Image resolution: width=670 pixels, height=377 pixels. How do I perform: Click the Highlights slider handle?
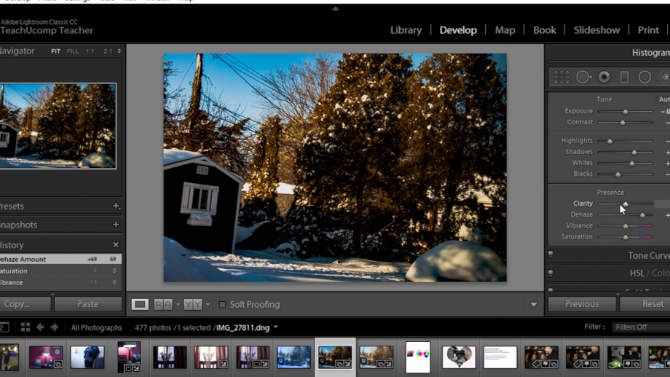point(610,141)
